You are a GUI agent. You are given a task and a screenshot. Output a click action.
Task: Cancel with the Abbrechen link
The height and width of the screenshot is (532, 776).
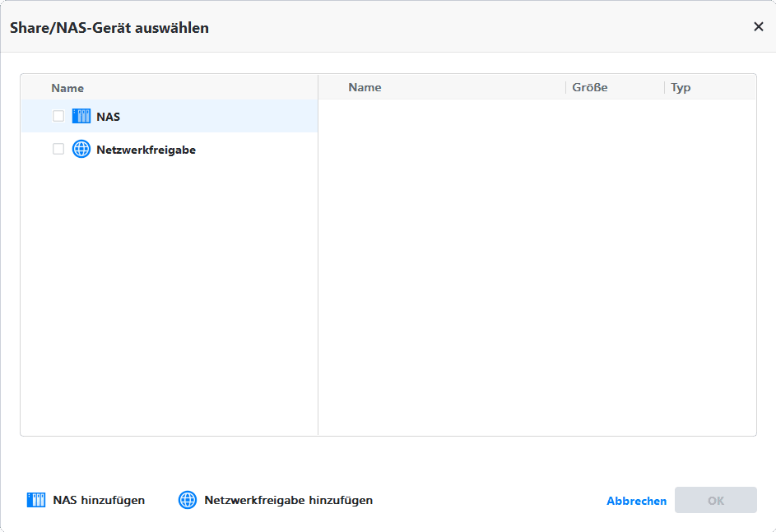pyautogui.click(x=636, y=501)
